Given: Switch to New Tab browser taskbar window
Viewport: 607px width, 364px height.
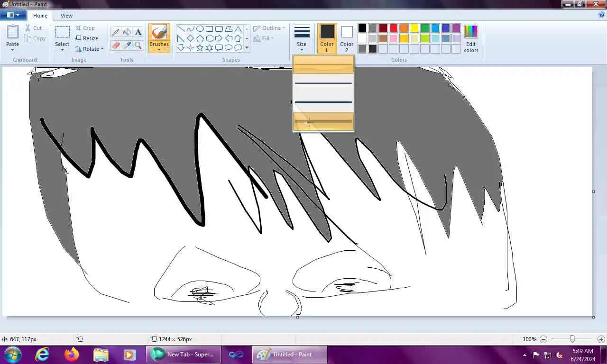Looking at the screenshot, I should (184, 355).
